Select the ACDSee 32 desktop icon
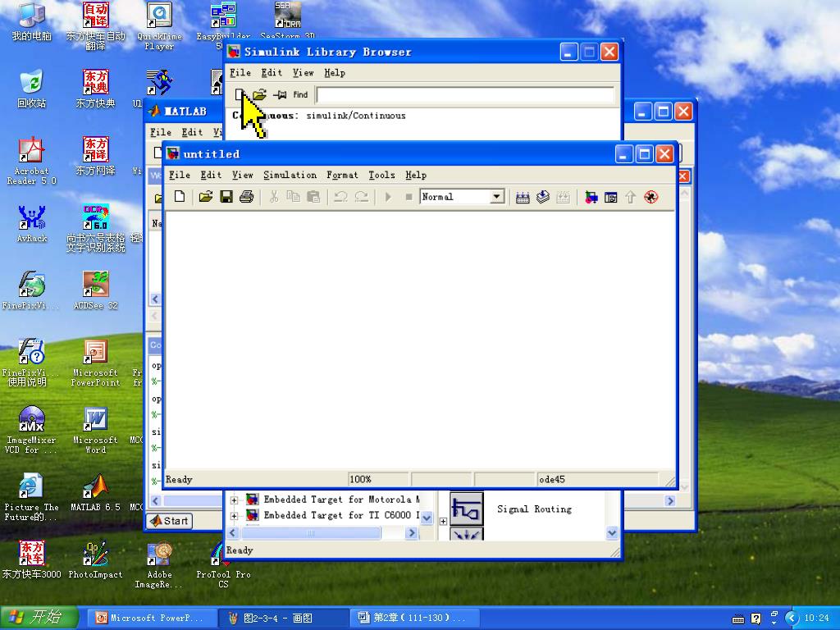 point(95,291)
